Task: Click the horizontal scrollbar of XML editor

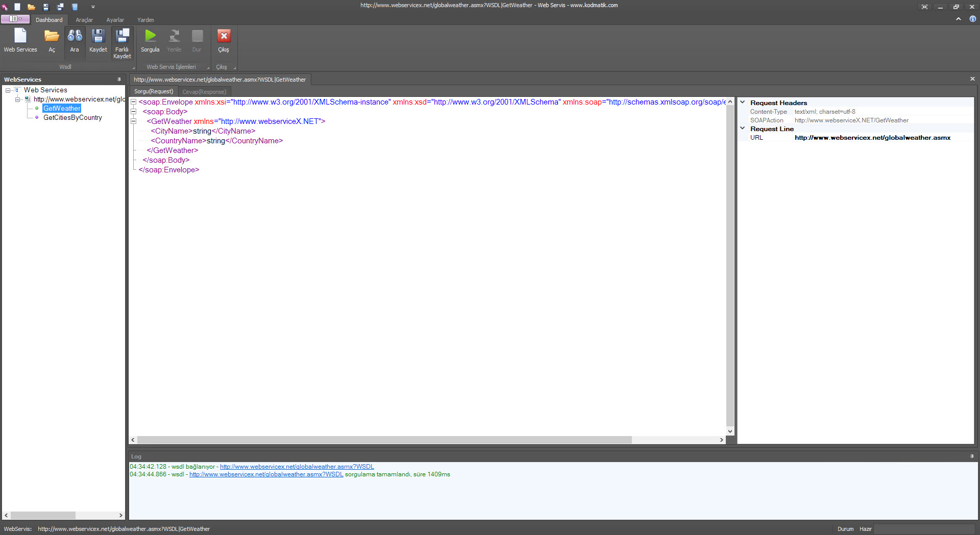Action: [x=384, y=440]
